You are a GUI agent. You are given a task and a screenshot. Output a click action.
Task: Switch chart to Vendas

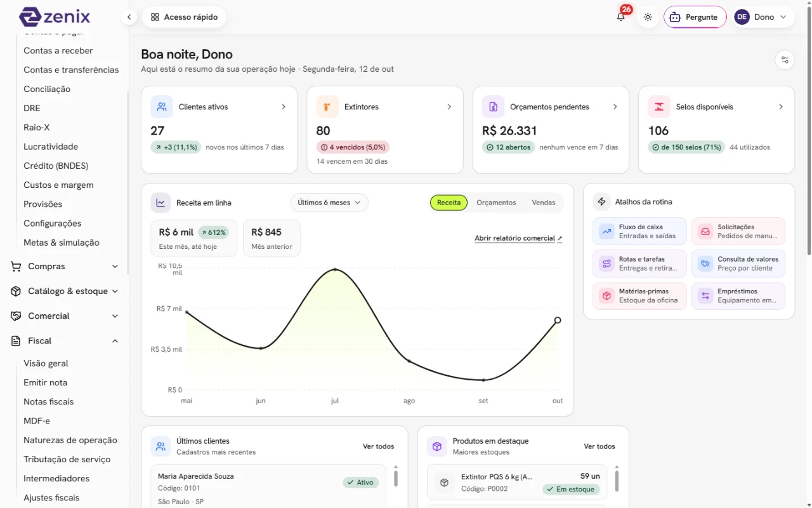point(544,203)
